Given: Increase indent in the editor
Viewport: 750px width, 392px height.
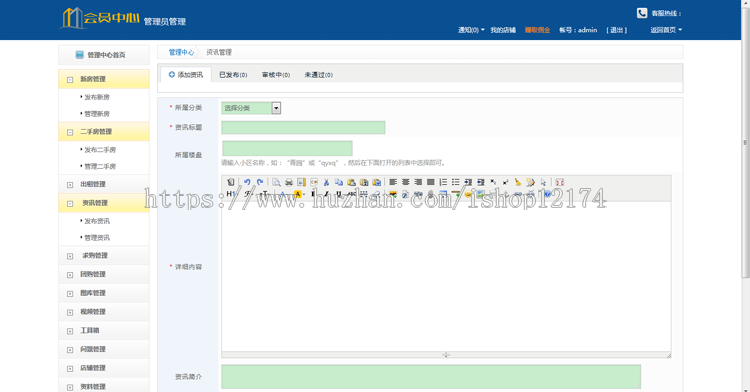Looking at the screenshot, I should [468, 182].
